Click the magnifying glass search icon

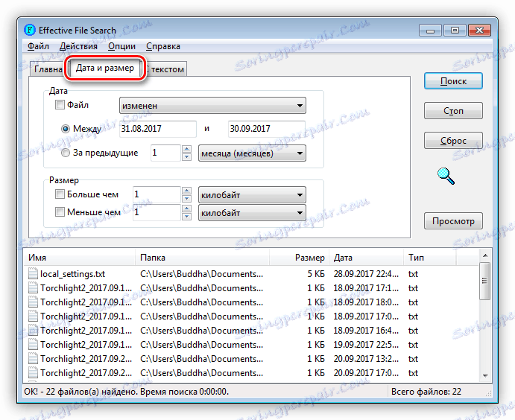[446, 176]
